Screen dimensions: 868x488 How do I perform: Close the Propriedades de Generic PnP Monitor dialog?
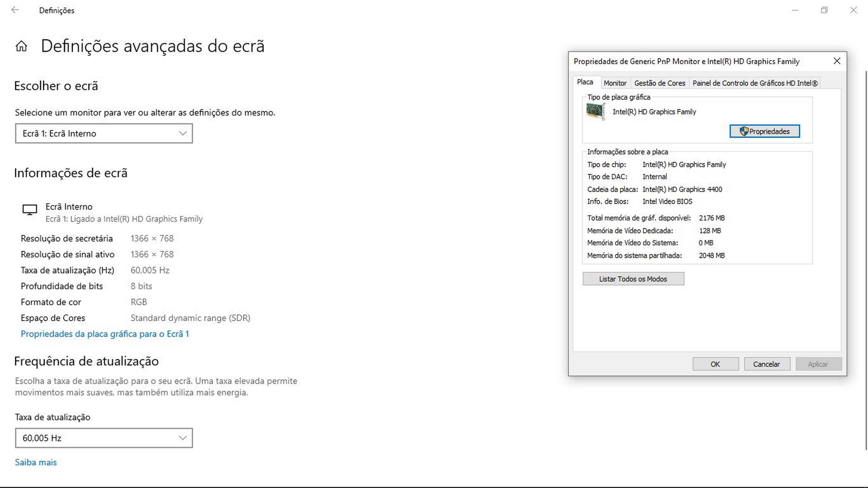837,61
